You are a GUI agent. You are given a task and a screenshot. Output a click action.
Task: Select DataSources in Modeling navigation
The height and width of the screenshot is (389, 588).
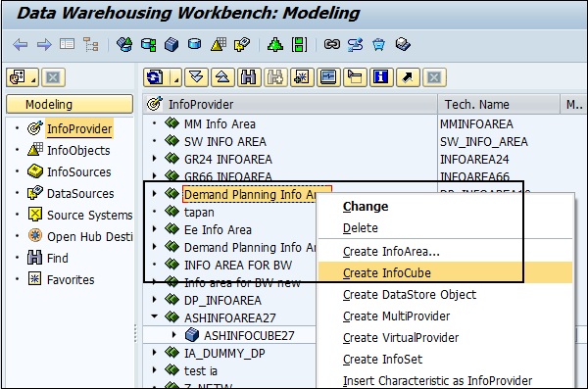pyautogui.click(x=80, y=194)
